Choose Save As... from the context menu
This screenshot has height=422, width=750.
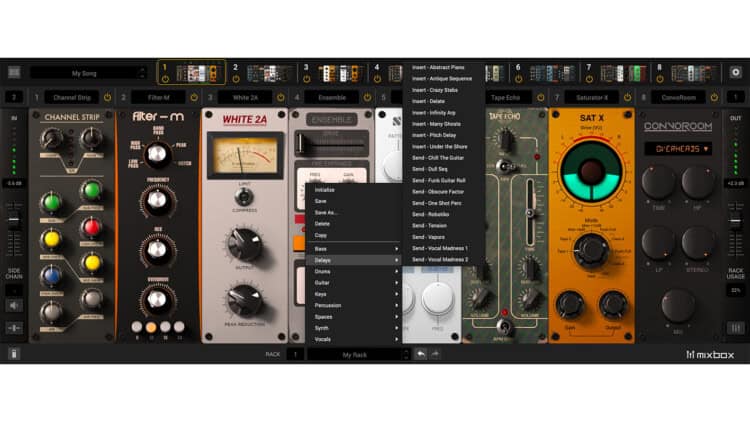354,212
